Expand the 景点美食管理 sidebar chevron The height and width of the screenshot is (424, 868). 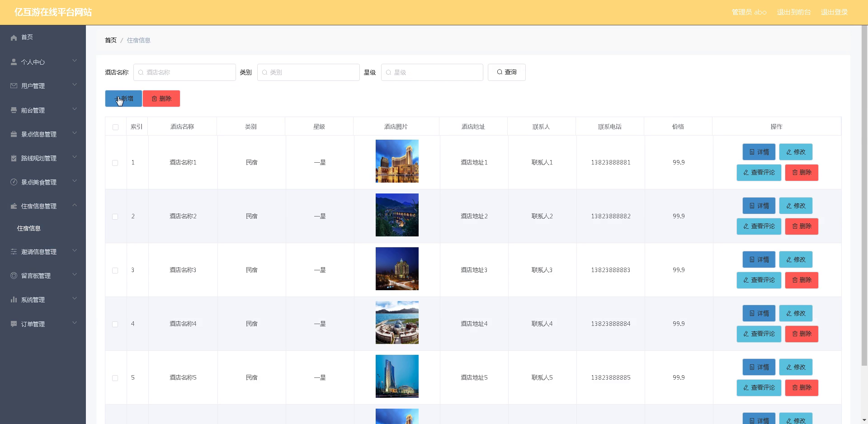[75, 181]
